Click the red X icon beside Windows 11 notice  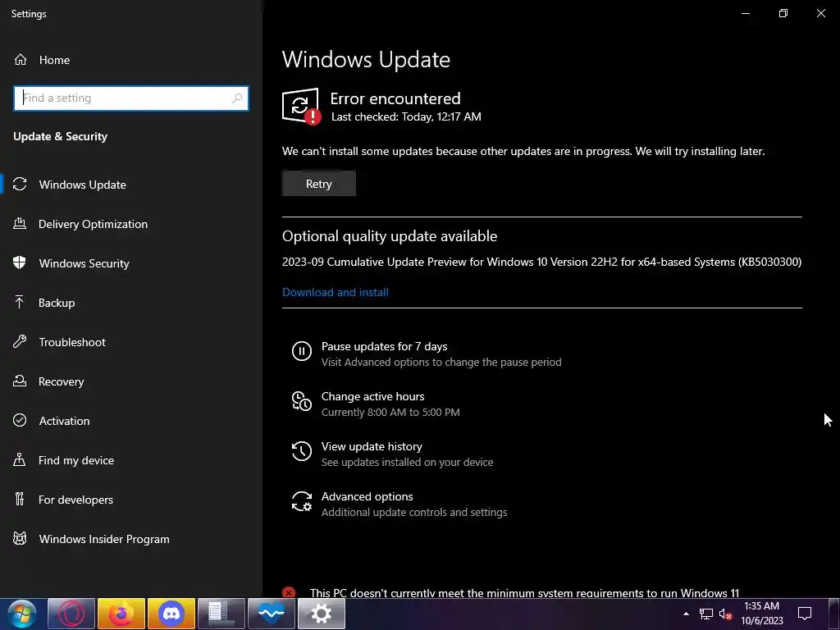point(289,592)
